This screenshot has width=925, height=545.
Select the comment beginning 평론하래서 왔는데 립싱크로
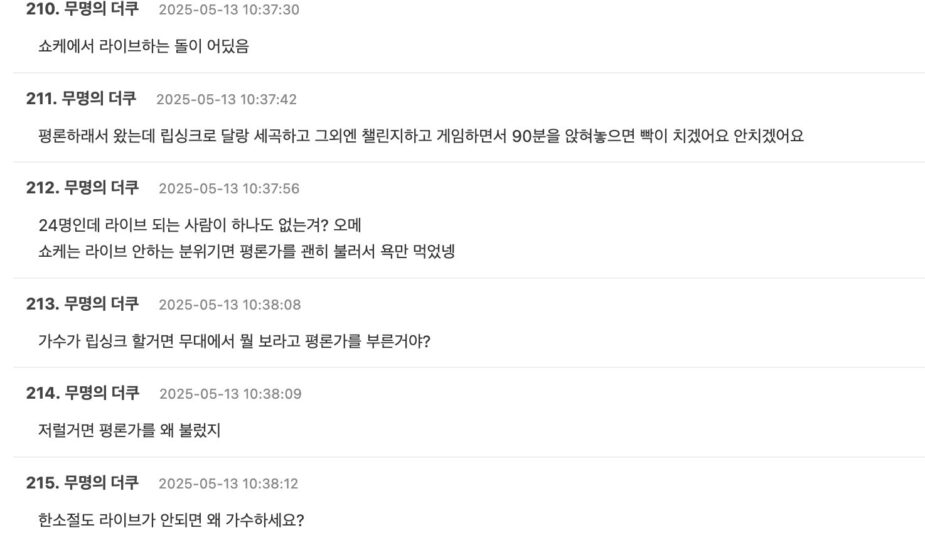tap(420, 136)
